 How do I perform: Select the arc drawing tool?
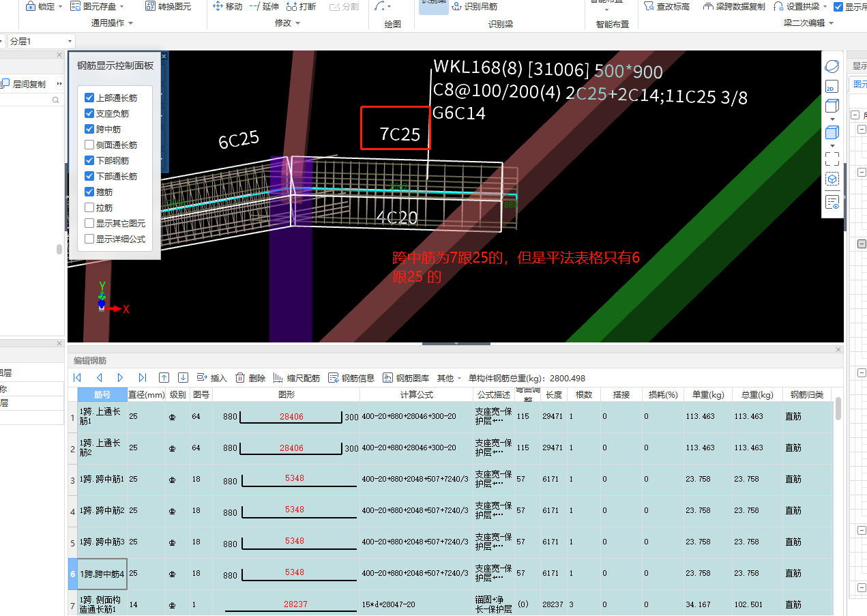tap(380, 6)
